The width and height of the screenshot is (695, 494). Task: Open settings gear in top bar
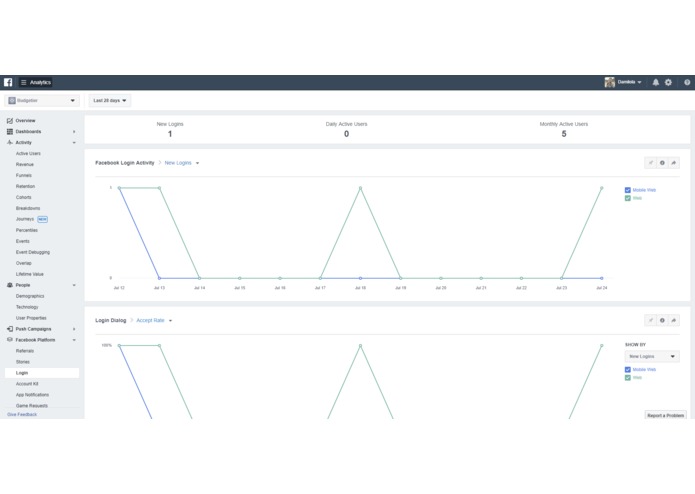(x=668, y=82)
